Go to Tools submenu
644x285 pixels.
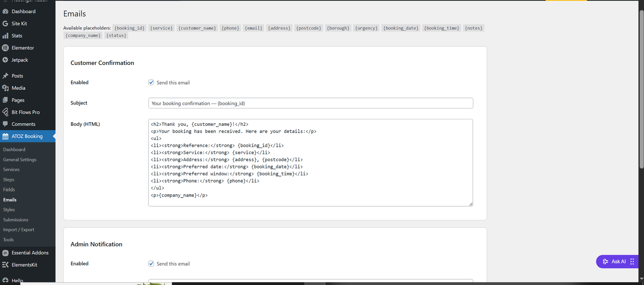(x=8, y=240)
